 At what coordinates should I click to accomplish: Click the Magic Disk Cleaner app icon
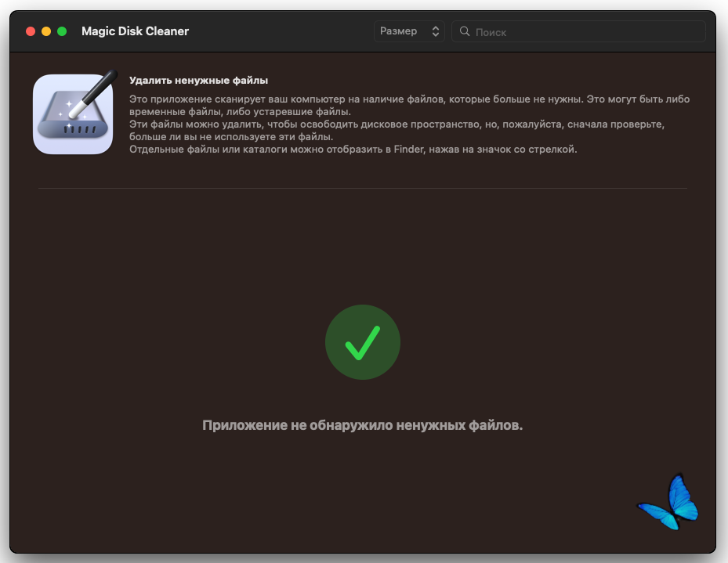(x=74, y=113)
